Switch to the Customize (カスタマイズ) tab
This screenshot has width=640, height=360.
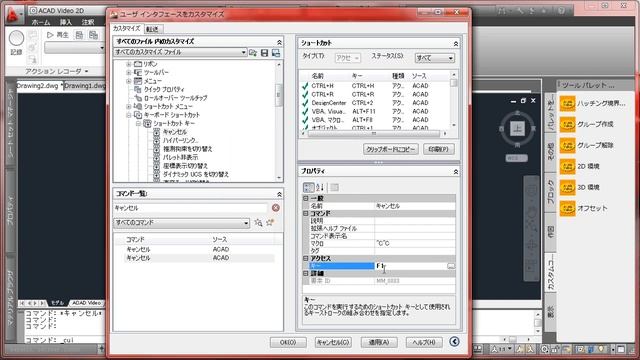(127, 29)
